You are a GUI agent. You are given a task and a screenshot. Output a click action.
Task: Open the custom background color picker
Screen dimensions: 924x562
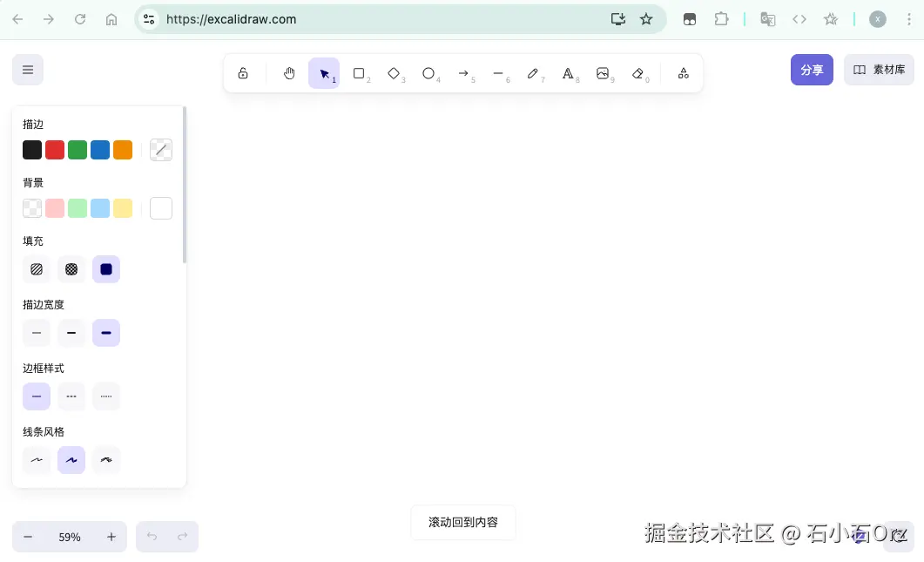click(161, 208)
